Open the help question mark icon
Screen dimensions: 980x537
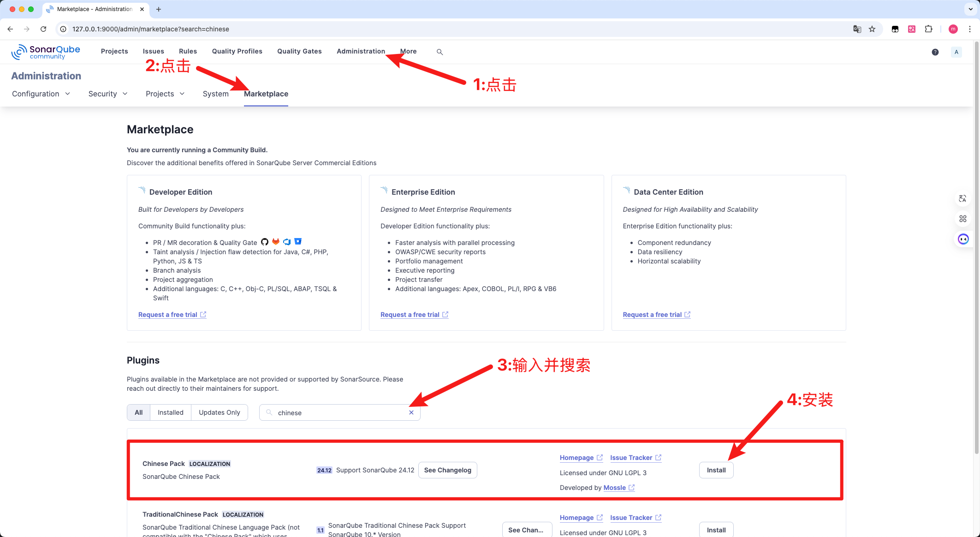pyautogui.click(x=935, y=52)
